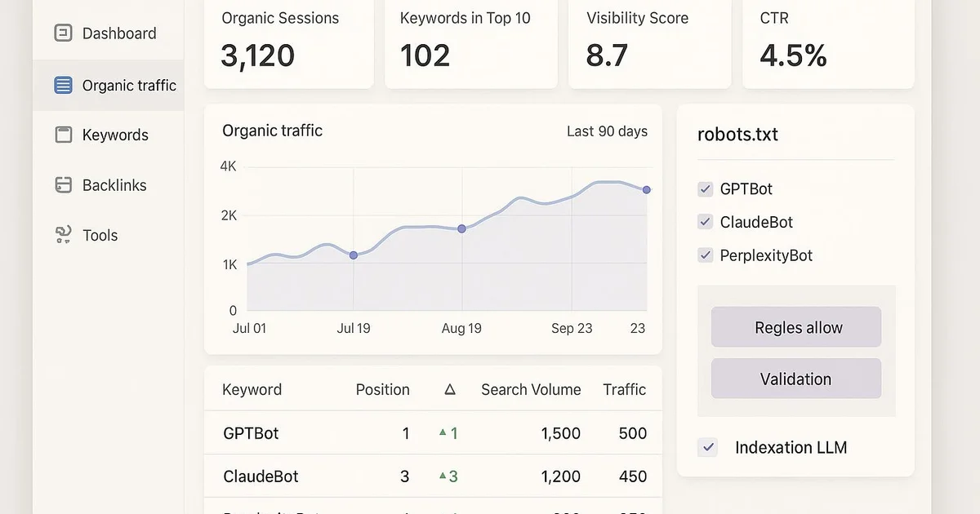
Task: Click the Jul 01 axis label
Action: 249,328
